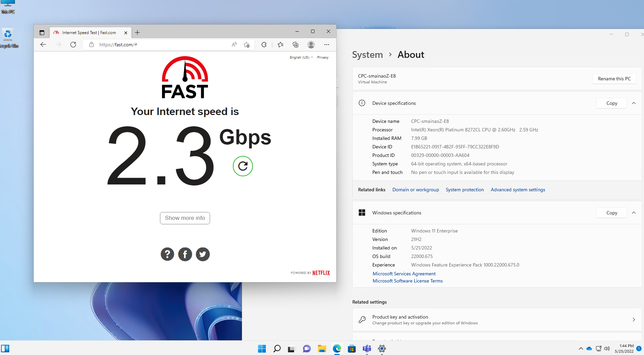Select the Processor value text
The height and width of the screenshot is (355, 644).
coord(474,130)
